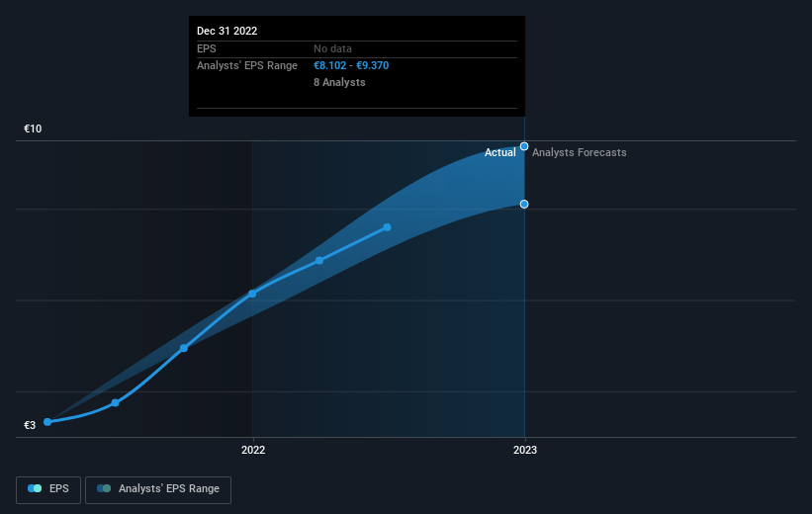Click the 'Analysts Forecasts' label
Image resolution: width=812 pixels, height=514 pixels.
click(579, 152)
